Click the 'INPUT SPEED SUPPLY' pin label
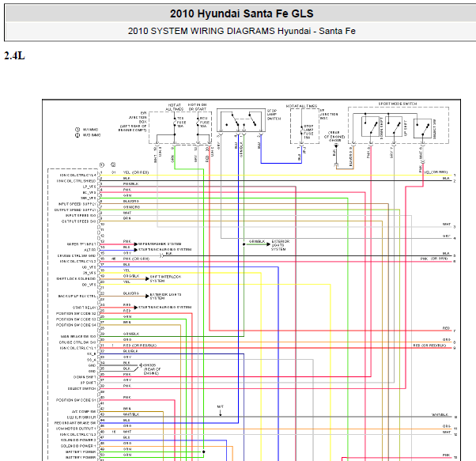 coord(77,204)
